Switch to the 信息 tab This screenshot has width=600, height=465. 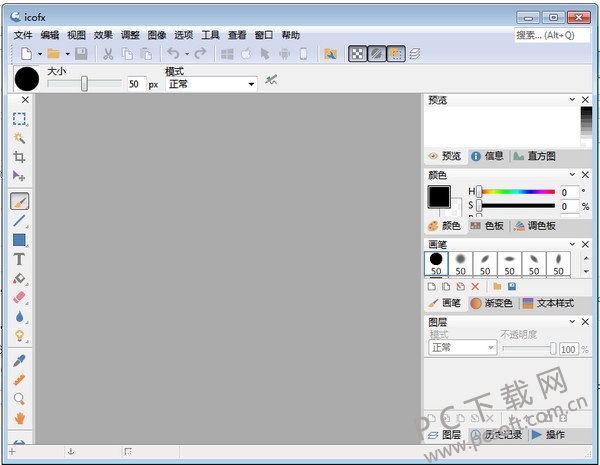tap(487, 156)
